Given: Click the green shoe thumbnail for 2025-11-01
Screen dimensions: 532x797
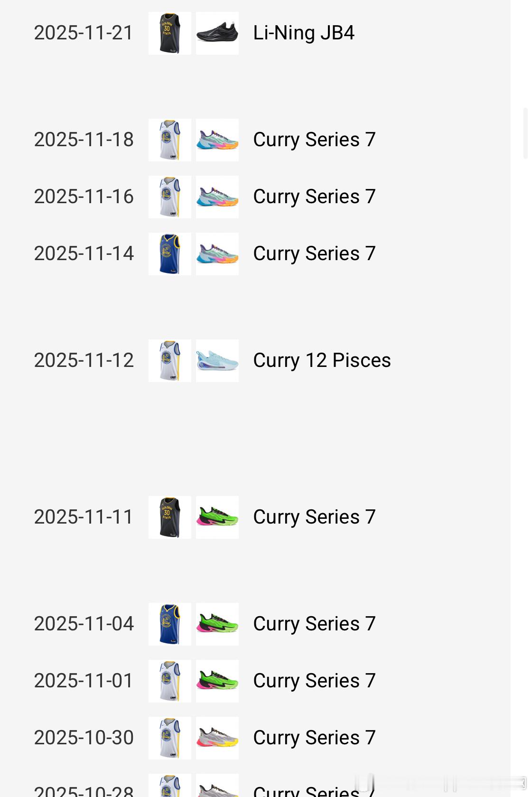Looking at the screenshot, I should (x=217, y=681).
